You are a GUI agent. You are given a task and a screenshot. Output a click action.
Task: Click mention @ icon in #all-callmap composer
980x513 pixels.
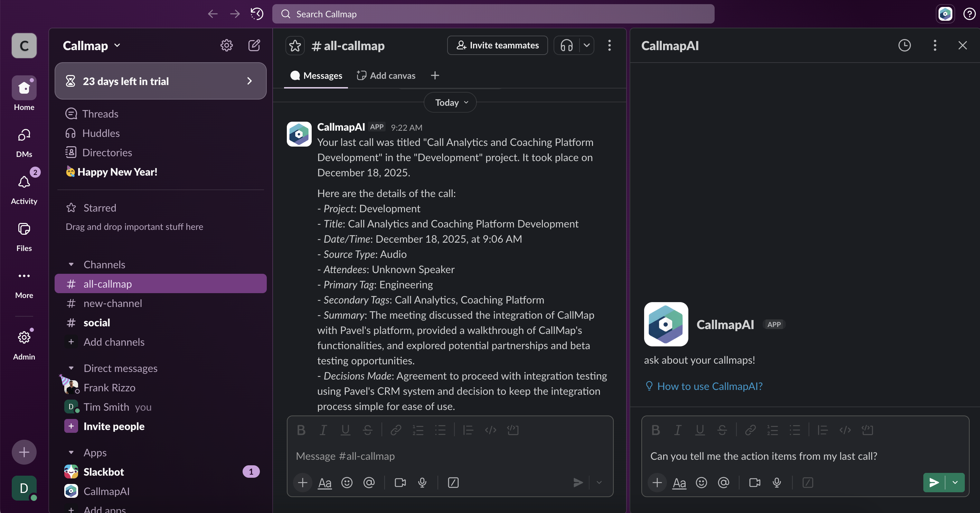369,483
